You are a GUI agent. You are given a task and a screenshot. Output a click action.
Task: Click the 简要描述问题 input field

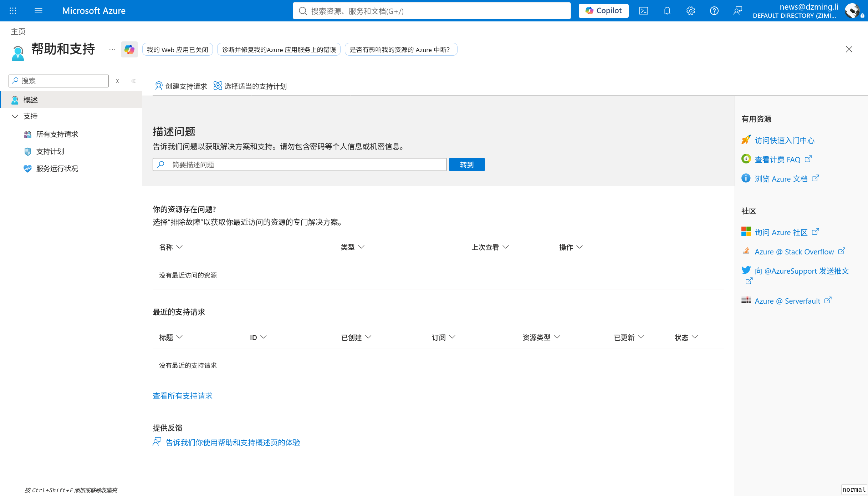click(300, 165)
